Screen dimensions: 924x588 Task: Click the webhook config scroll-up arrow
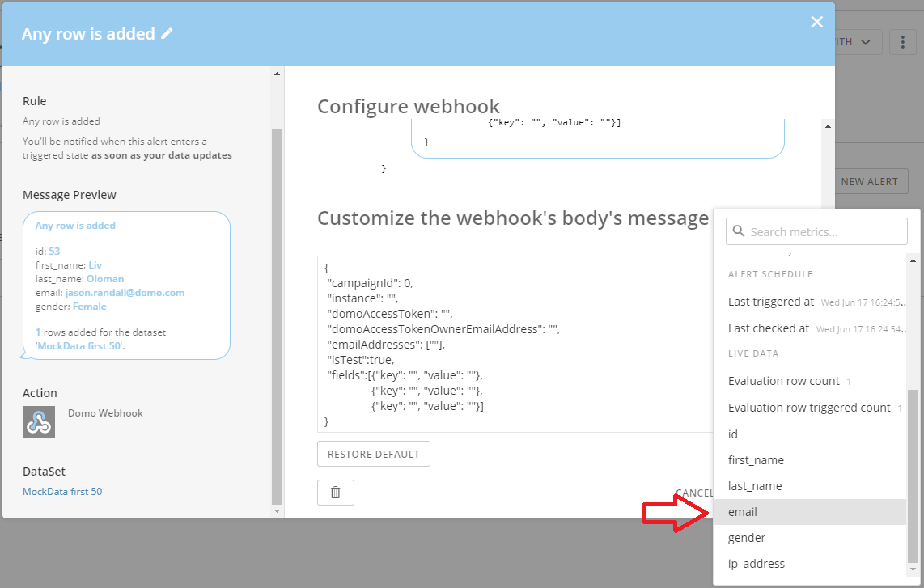(x=828, y=126)
